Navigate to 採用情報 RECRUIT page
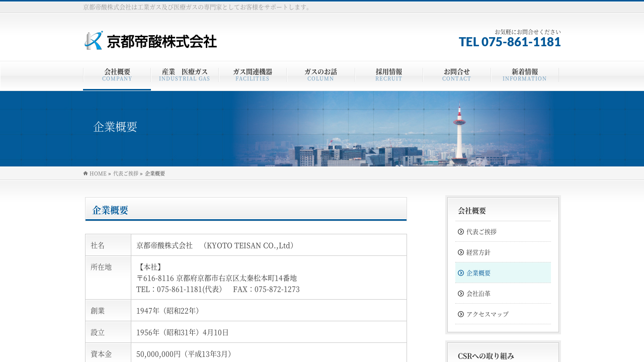The width and height of the screenshot is (644, 362). 388,75
